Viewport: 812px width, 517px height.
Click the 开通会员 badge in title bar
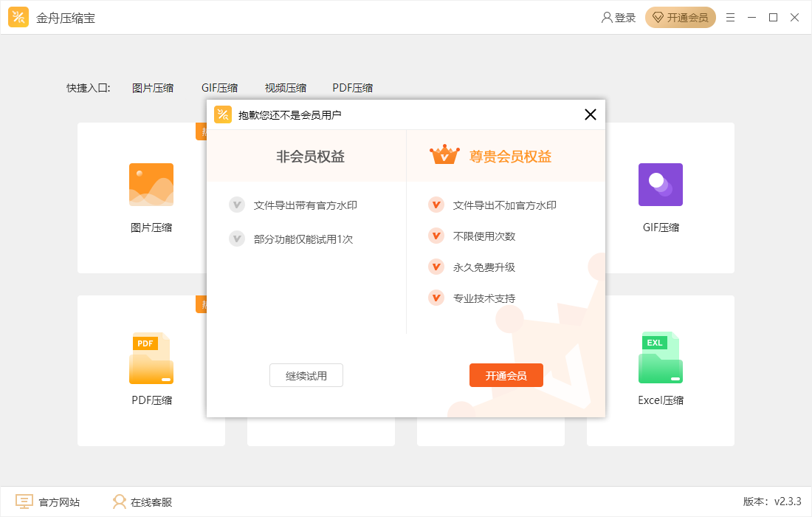[680, 18]
